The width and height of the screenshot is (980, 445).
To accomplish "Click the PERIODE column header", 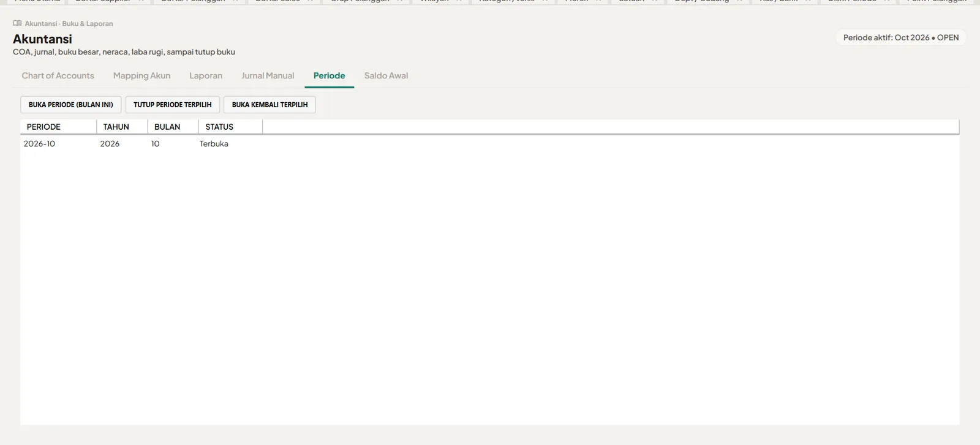I will (x=58, y=127).
